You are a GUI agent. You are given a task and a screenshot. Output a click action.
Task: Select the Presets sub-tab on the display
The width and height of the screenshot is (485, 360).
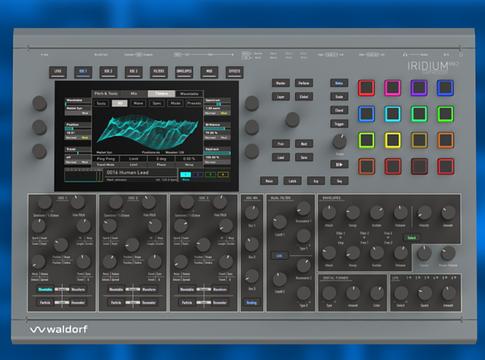(x=194, y=103)
